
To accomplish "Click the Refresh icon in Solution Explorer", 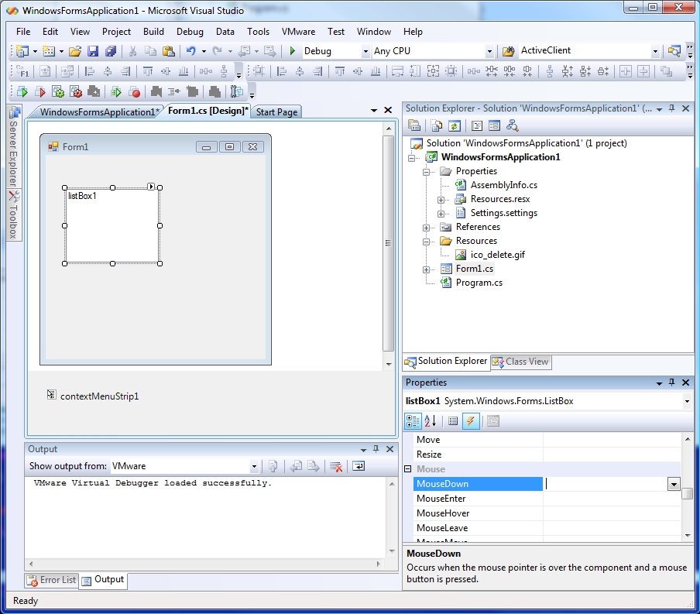I will click(x=455, y=126).
